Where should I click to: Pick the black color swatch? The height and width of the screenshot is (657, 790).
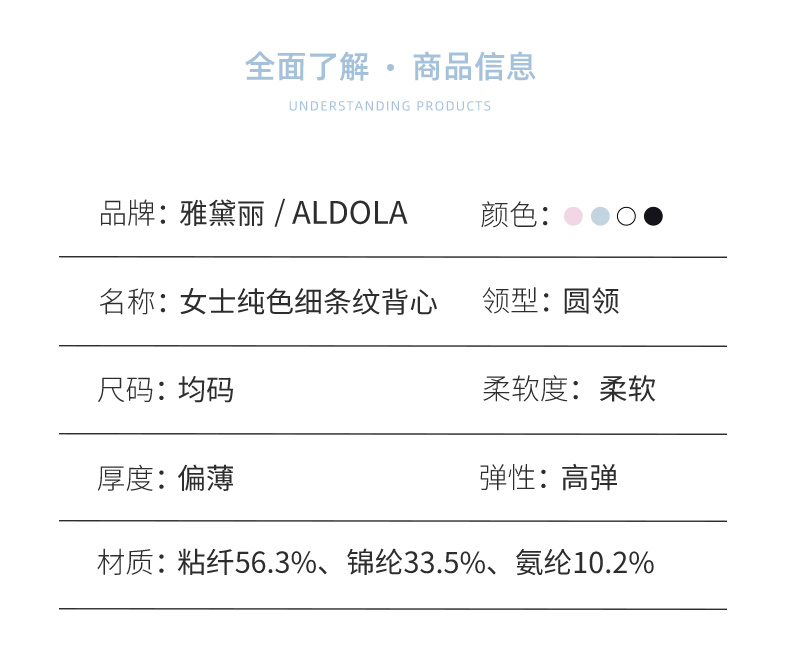click(x=653, y=215)
